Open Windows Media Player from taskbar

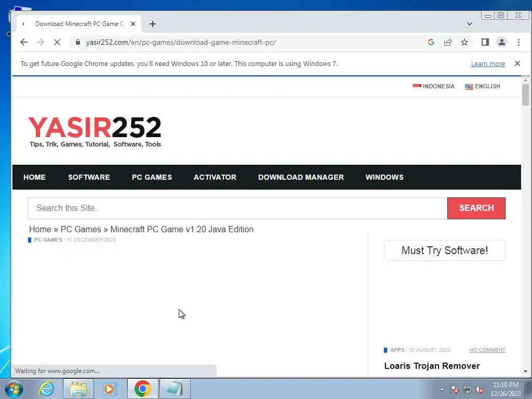110,389
